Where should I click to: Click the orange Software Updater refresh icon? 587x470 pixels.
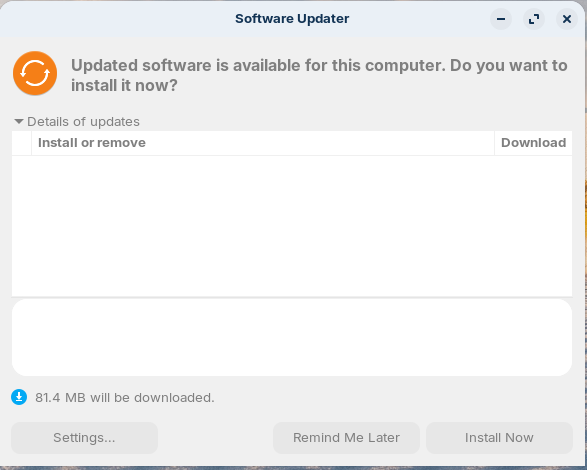coord(35,73)
